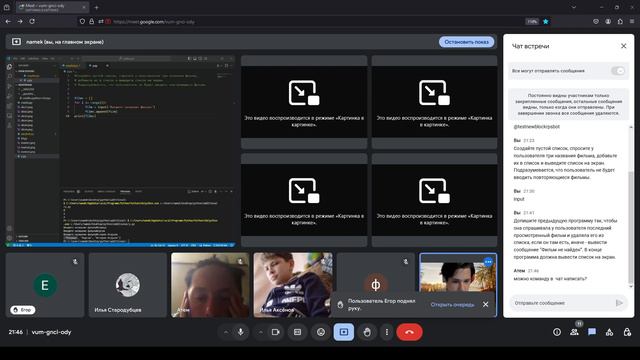Open a new browser tab
Viewport: 640px width, 360px height.
point(96,7)
